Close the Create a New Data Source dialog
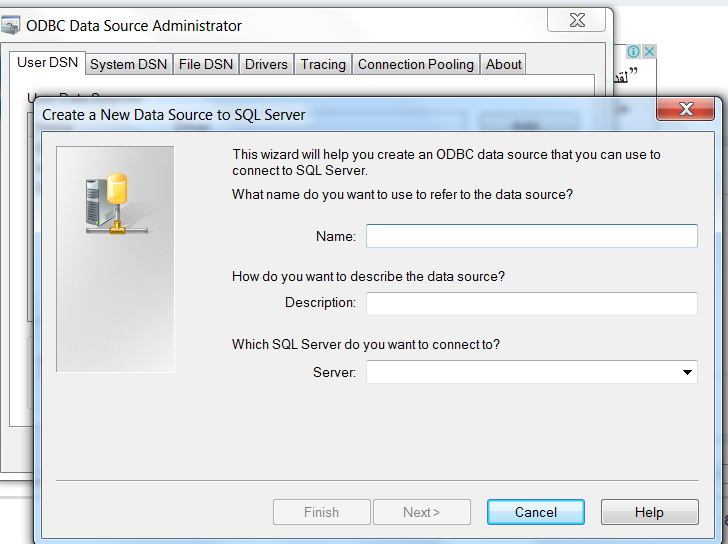Image resolution: width=728 pixels, height=544 pixels. (686, 109)
